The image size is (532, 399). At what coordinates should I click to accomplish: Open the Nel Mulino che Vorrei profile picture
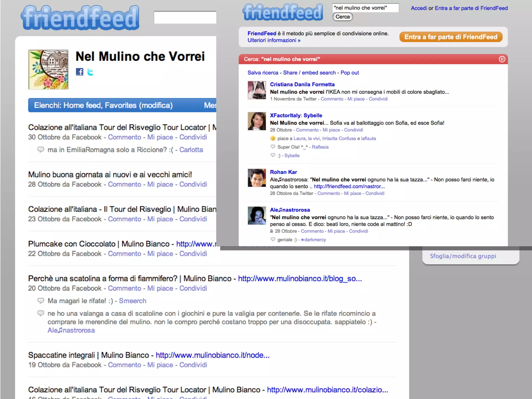coord(48,69)
